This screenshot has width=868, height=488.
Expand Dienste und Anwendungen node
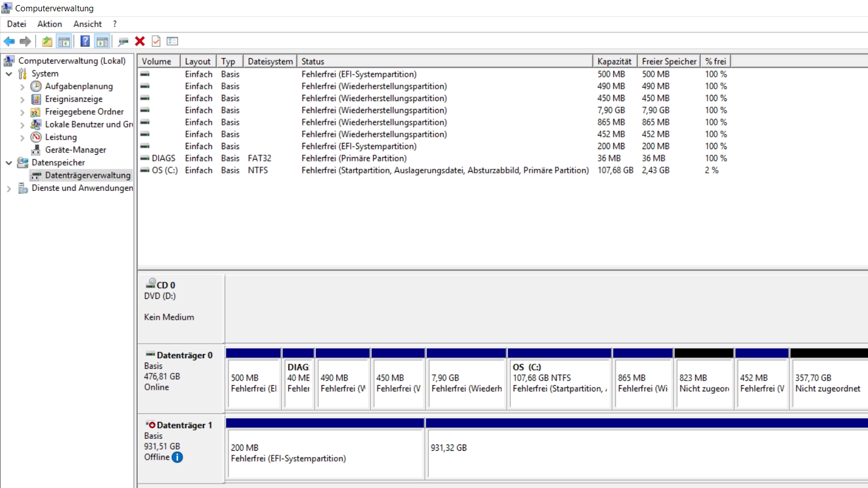9,189
